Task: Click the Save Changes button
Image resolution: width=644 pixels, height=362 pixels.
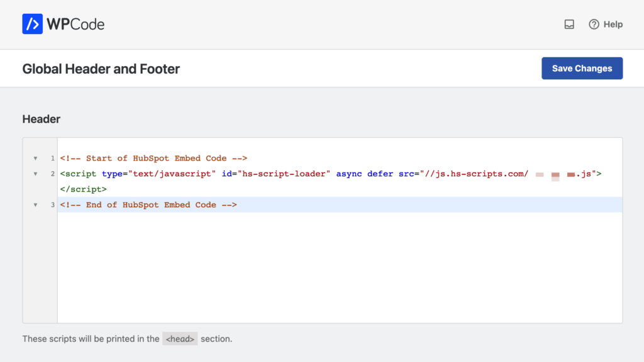Action: pyautogui.click(x=582, y=68)
